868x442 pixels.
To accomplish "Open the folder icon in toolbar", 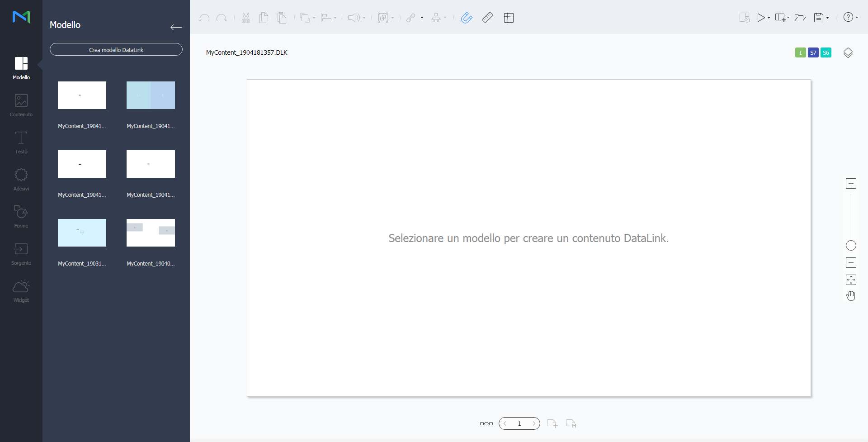I will tap(800, 18).
